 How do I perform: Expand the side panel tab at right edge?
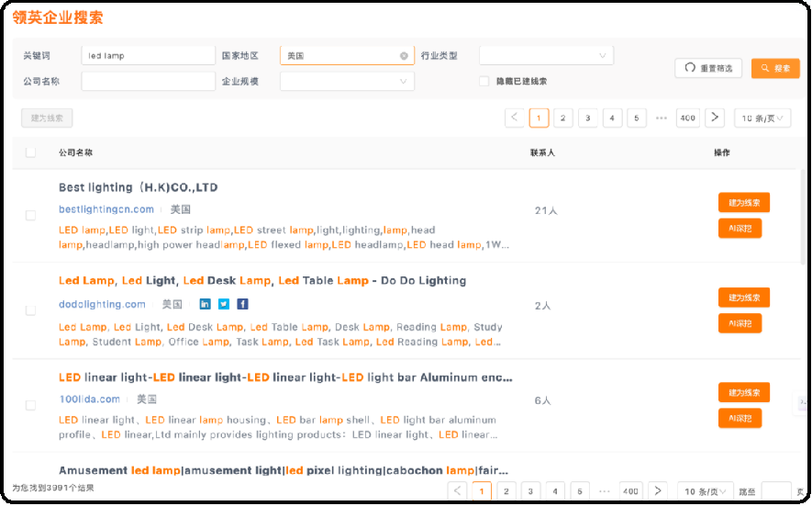[802, 402]
